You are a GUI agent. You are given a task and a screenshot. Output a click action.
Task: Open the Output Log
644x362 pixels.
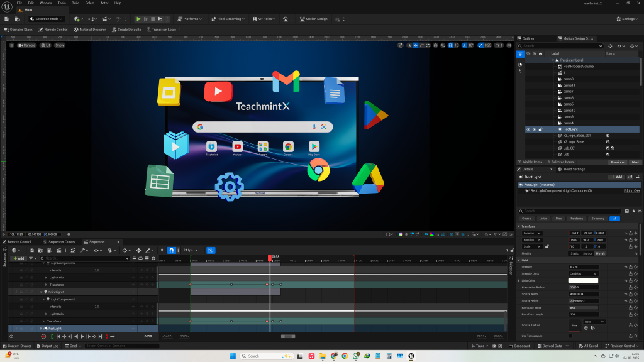48,346
